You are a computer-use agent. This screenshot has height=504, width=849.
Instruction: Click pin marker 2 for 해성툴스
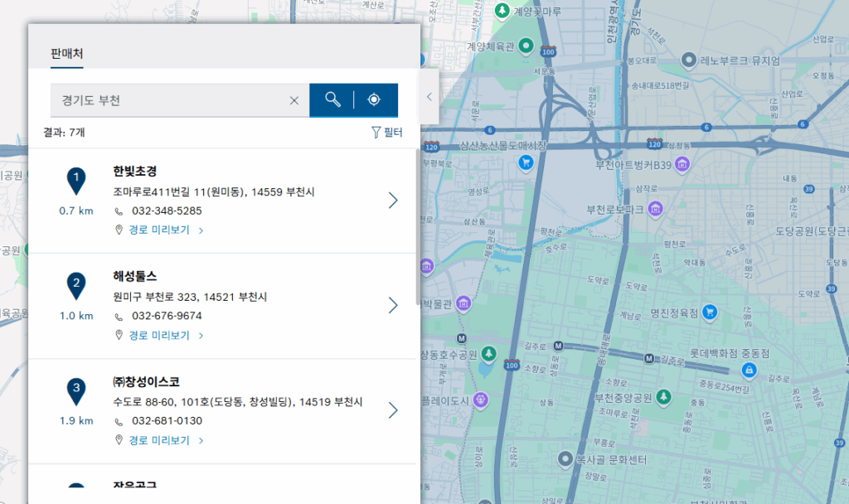pyautogui.click(x=76, y=286)
